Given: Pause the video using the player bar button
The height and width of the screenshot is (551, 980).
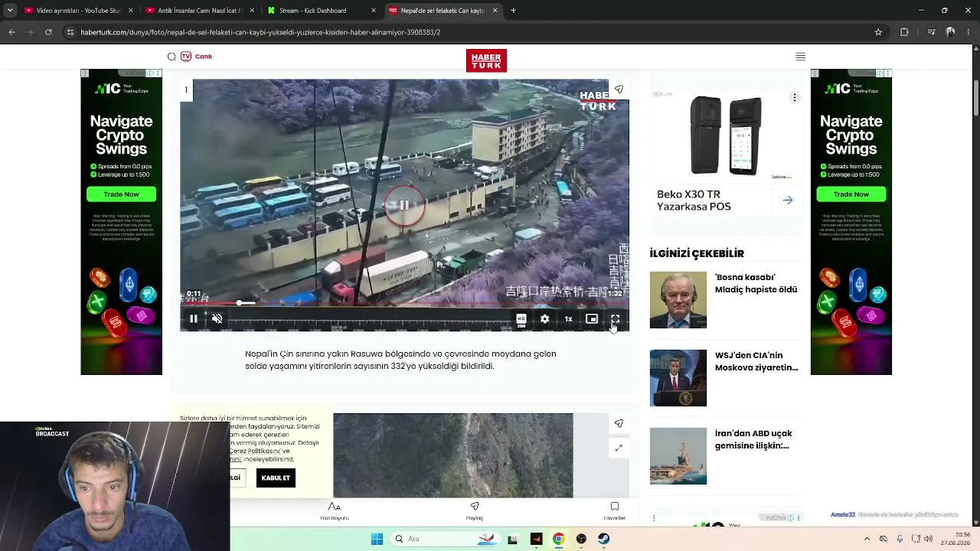Looking at the screenshot, I should [194, 319].
